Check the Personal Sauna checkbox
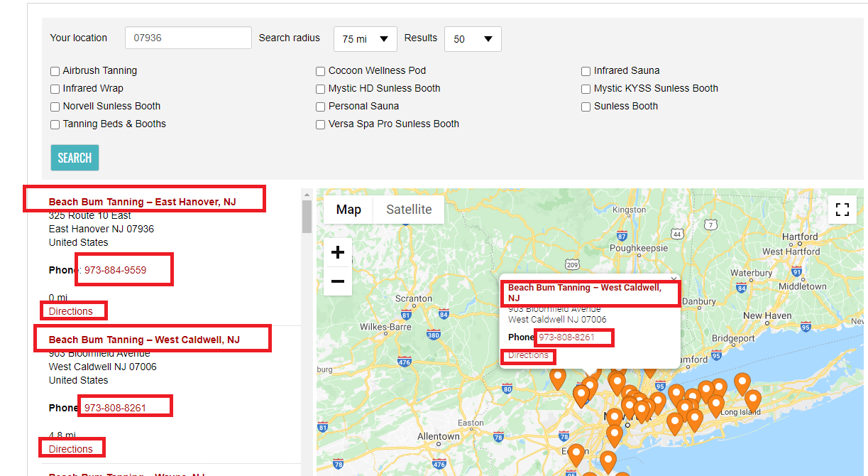Screen dimensions: 868x476 pos(321,107)
